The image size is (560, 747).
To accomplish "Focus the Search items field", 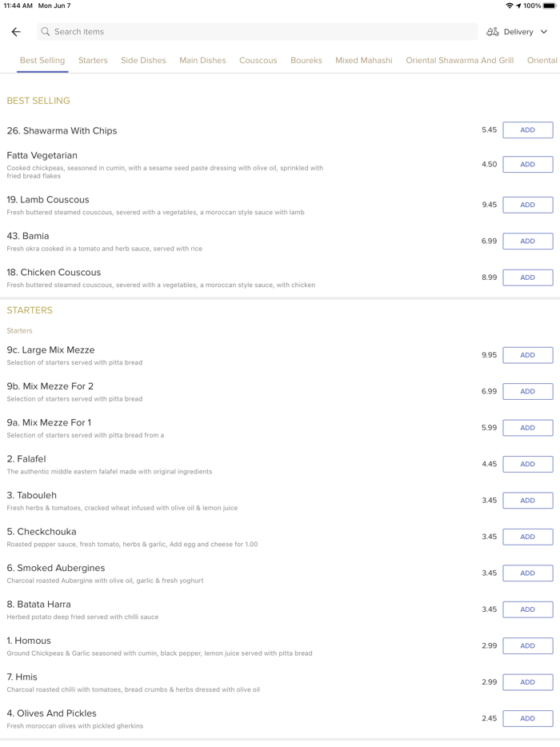I will tap(256, 32).
